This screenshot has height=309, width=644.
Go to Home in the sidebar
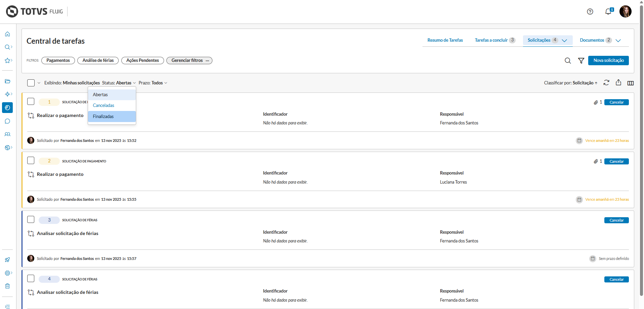[7, 34]
